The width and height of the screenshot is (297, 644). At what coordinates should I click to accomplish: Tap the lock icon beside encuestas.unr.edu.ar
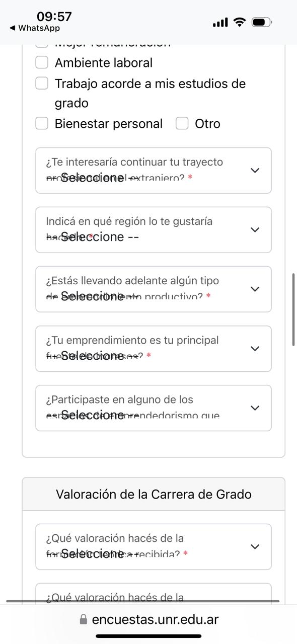coord(84,620)
